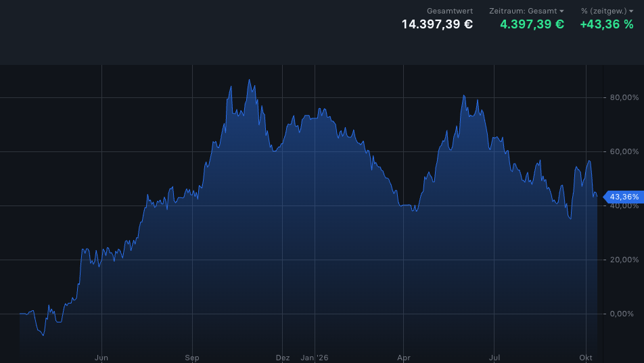Click the Zeitraum dropdown arrow icon
Viewport: 644px width, 363px height.
[561, 11]
